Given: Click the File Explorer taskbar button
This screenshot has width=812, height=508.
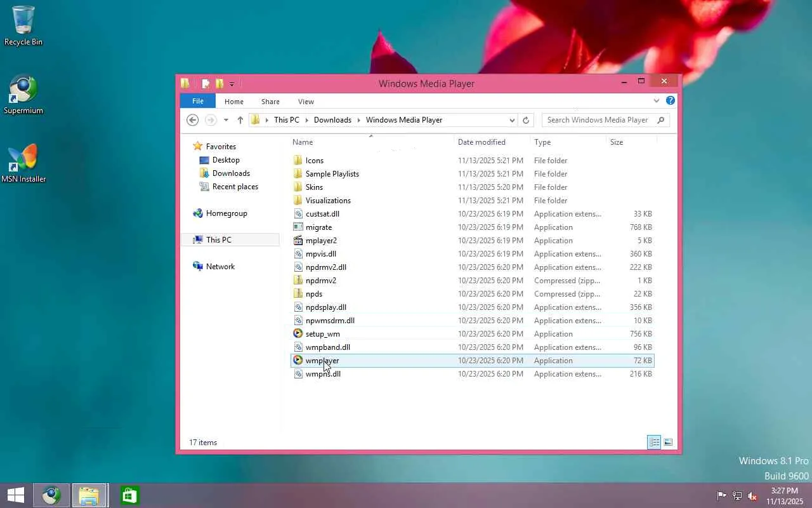Looking at the screenshot, I should coord(89,495).
